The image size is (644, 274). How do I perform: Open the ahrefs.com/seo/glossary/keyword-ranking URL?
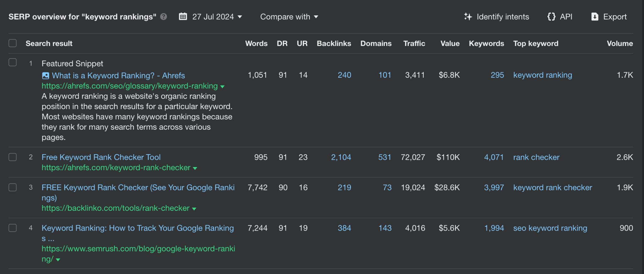[130, 86]
